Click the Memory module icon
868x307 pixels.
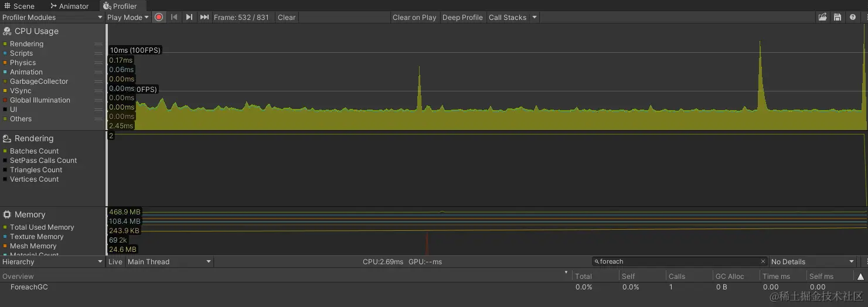(x=7, y=214)
